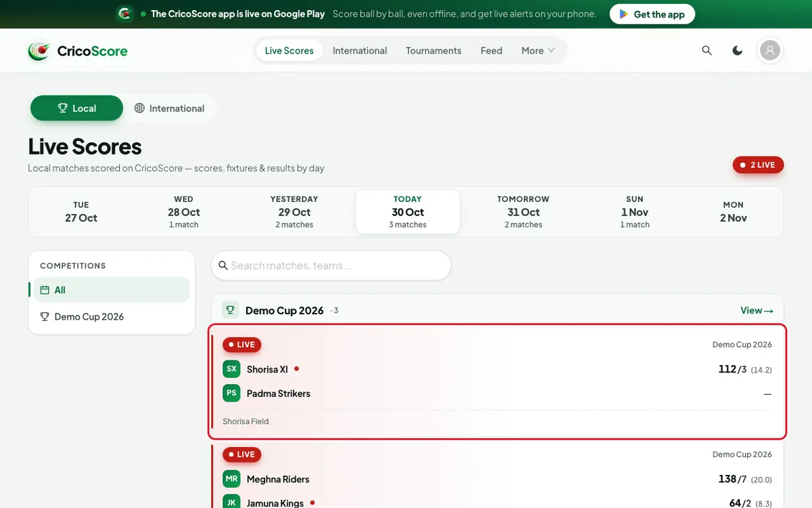Select the Local toggle button

coord(77,108)
